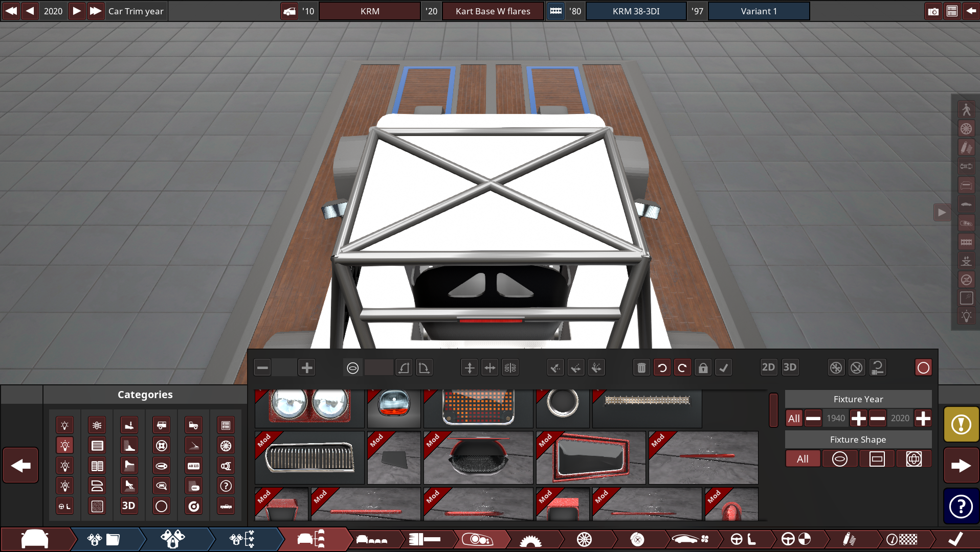Open the test track checkered flag tab
The image size is (980, 552).
[x=902, y=539]
